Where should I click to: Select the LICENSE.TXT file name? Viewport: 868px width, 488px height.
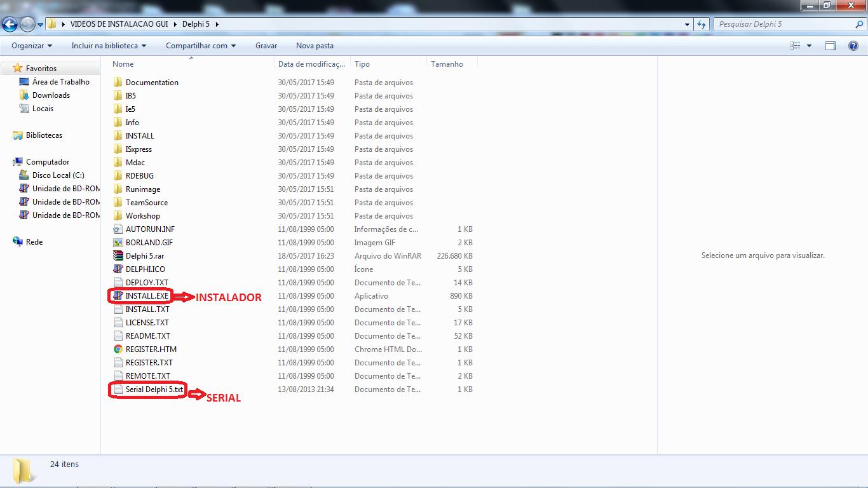(x=147, y=322)
